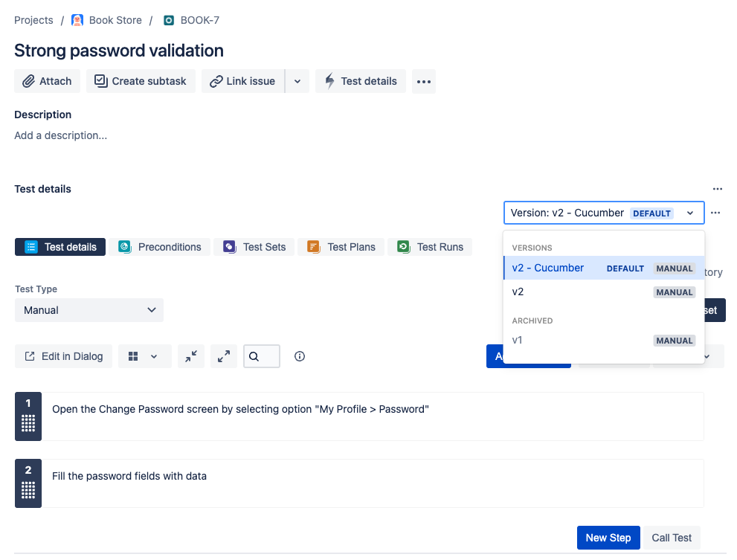Click the step 2 drag handle grid icon
The height and width of the screenshot is (560, 737).
coord(28,490)
